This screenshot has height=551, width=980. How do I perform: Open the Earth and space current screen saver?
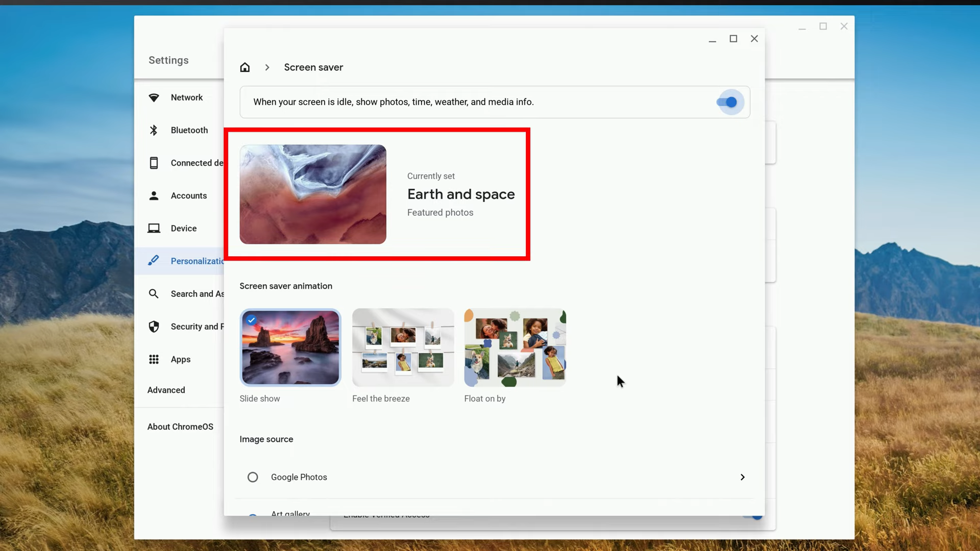377,194
